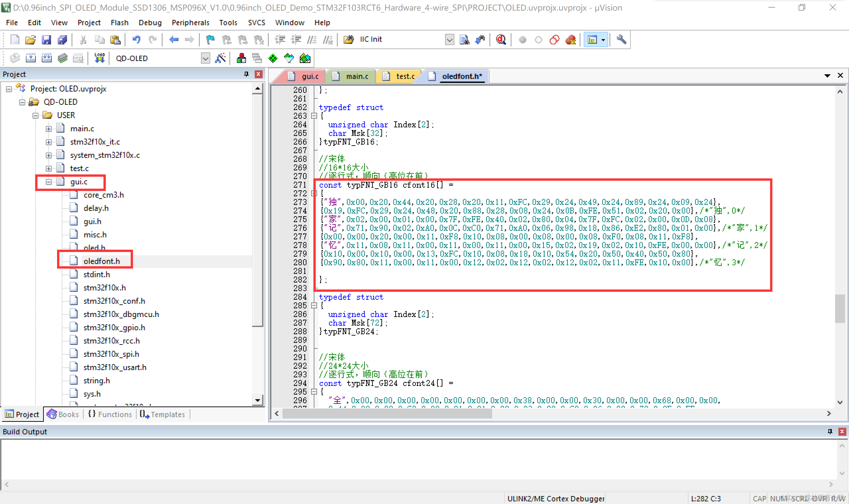This screenshot has width=849, height=504.
Task: Click the Paste clipboard icon
Action: [x=115, y=40]
